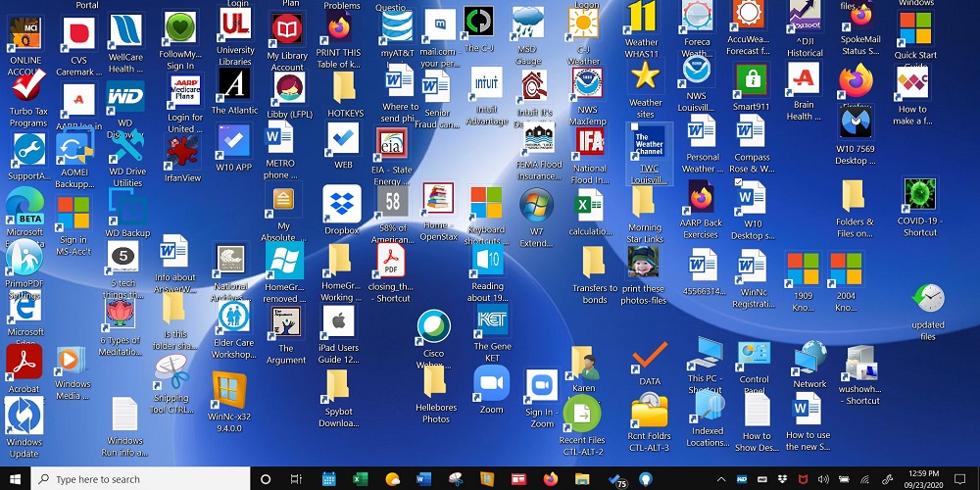The image size is (980, 490).
Task: Open the Recent Files CTL-ALT-2 shortcut
Action: [582, 414]
